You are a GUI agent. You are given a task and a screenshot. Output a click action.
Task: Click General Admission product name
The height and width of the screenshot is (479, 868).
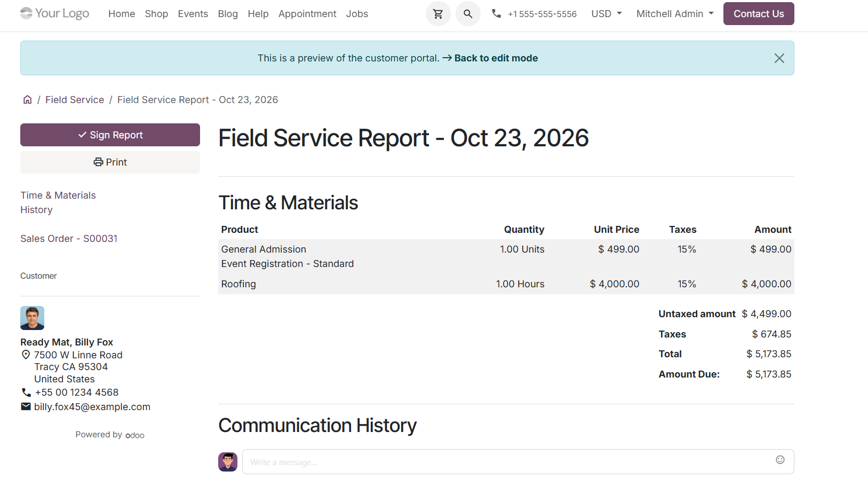pyautogui.click(x=264, y=249)
